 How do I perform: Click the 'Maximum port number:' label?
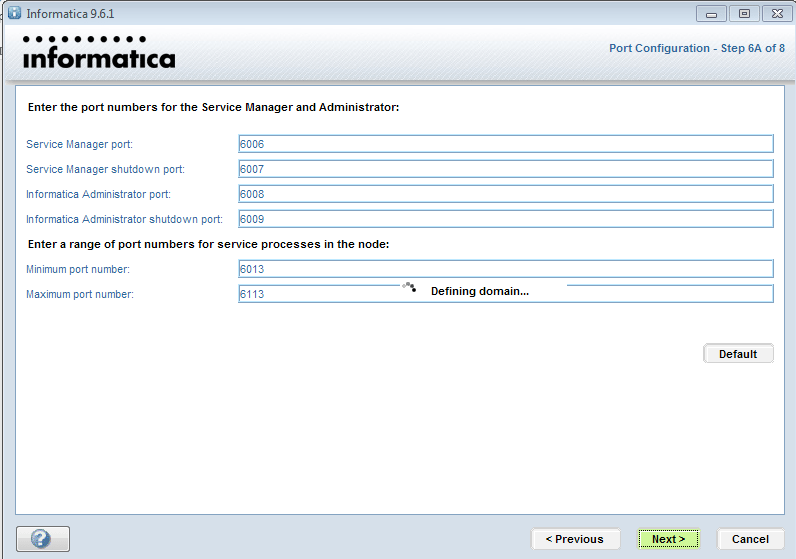point(80,294)
